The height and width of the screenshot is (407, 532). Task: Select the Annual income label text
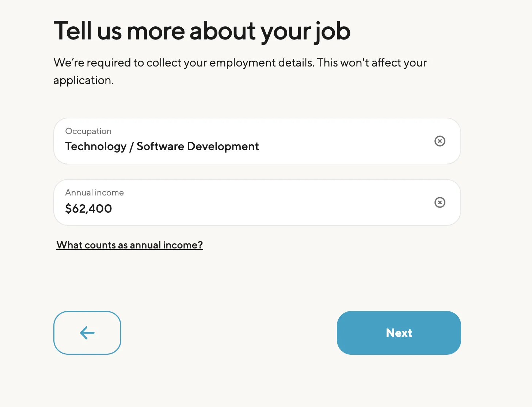tap(94, 193)
